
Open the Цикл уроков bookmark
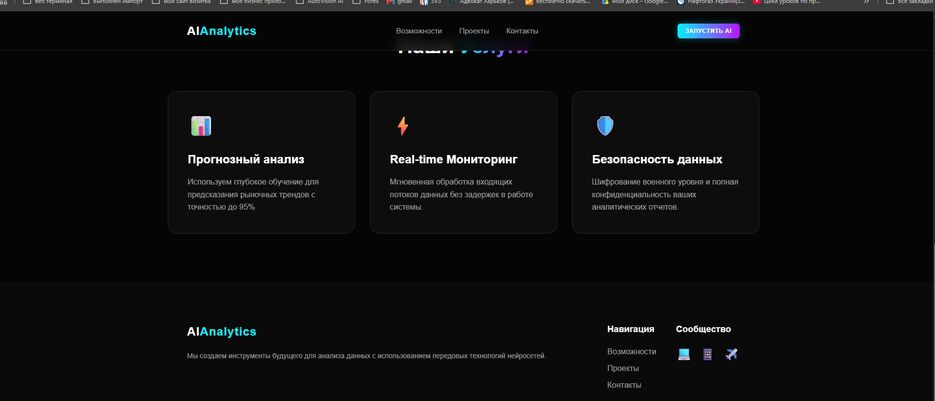tap(787, 2)
